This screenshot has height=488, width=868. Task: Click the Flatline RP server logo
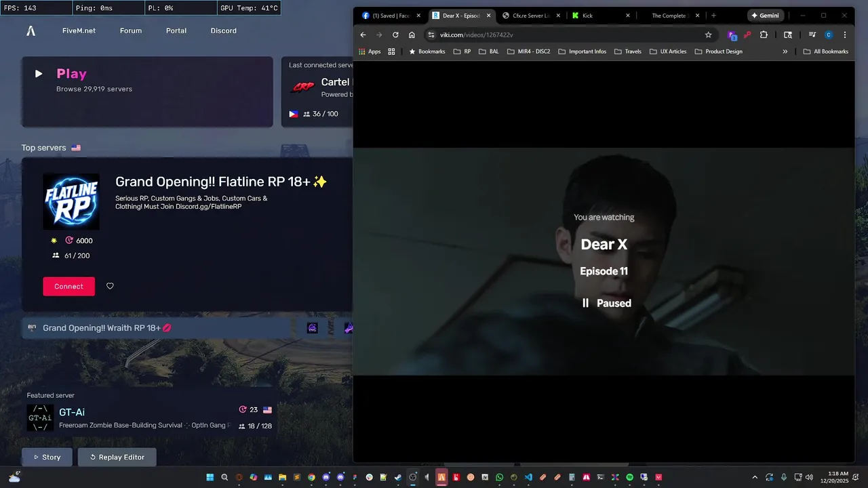tap(71, 201)
